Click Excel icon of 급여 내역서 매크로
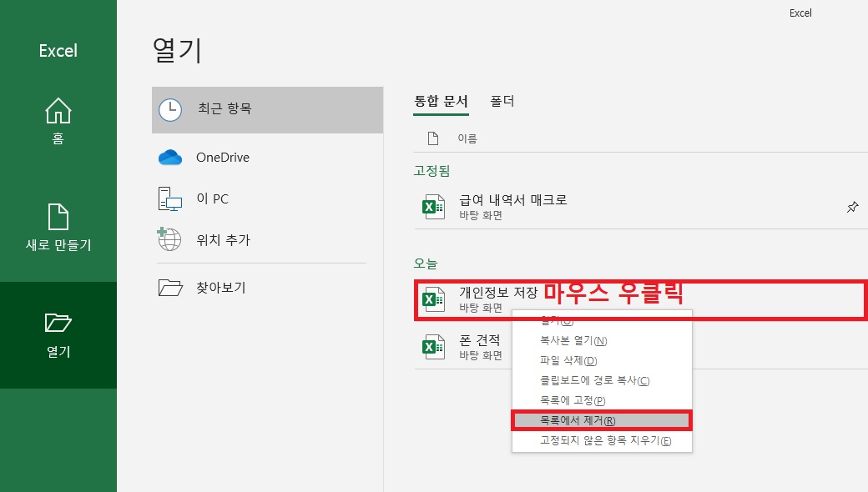The image size is (868, 492). click(433, 208)
